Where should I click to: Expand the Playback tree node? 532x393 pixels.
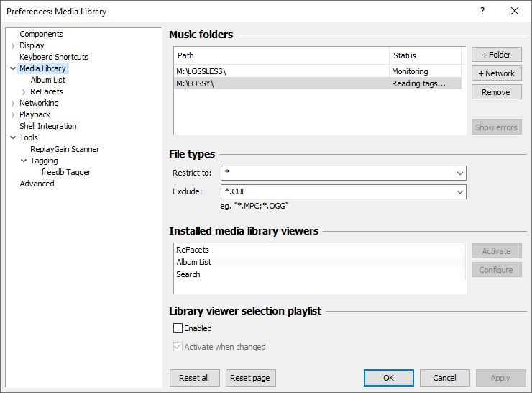13,115
